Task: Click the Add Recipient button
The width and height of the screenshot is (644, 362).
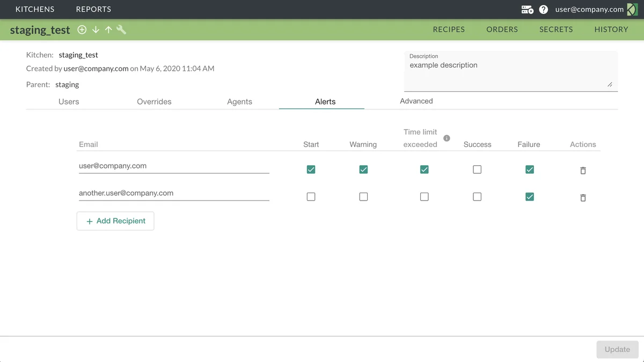Action: [x=115, y=221]
